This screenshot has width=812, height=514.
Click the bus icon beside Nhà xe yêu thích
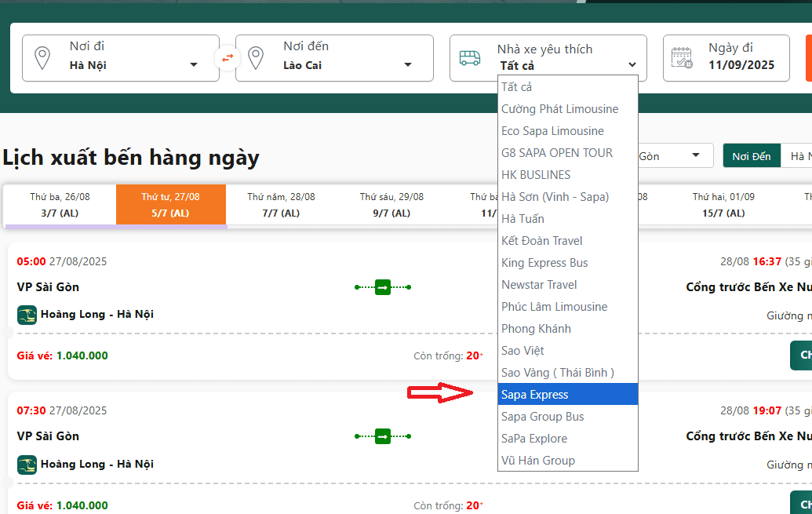click(470, 58)
